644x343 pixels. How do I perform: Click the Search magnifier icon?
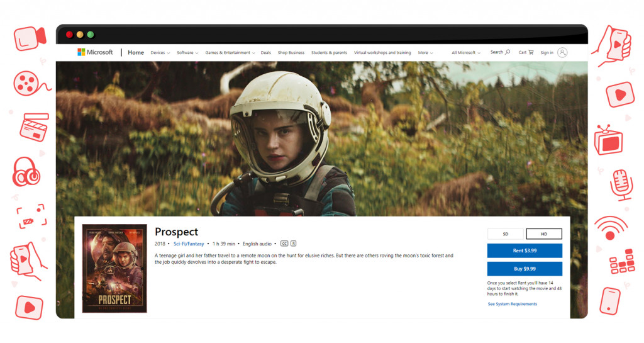coord(508,52)
